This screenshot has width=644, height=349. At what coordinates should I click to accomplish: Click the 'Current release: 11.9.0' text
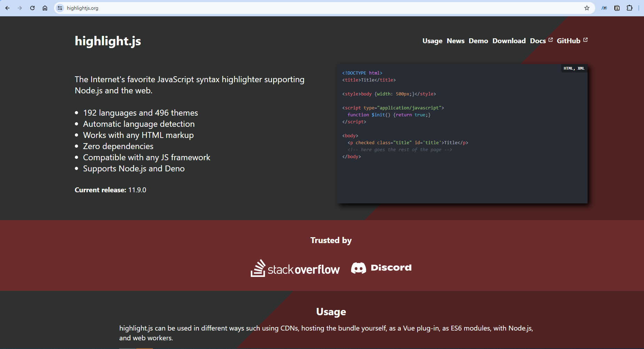point(110,190)
